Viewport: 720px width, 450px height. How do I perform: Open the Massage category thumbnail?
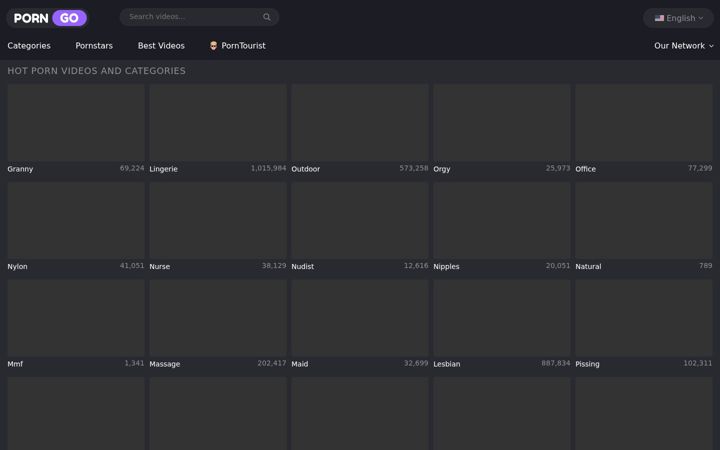tap(218, 318)
